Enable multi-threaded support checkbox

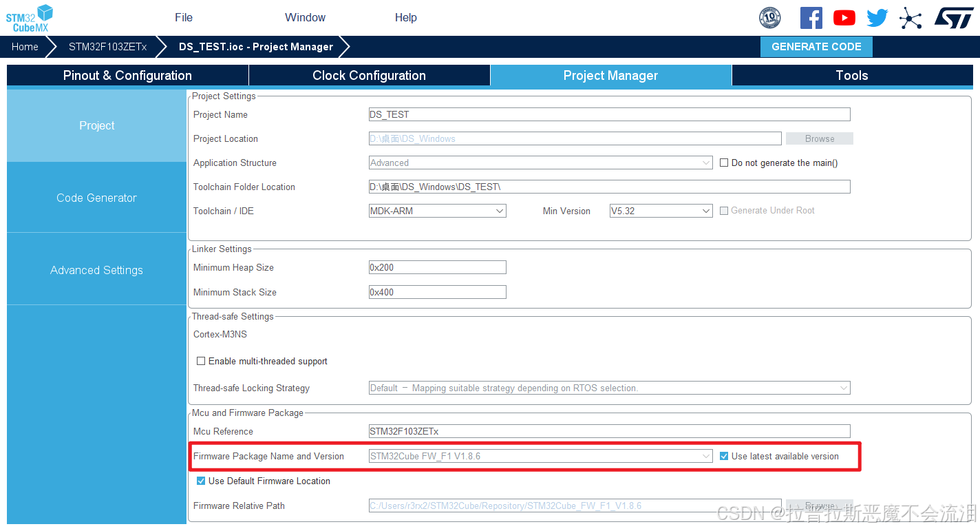(x=201, y=361)
